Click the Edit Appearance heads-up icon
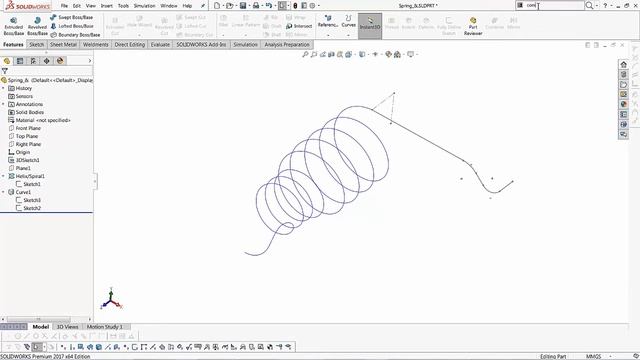The height and width of the screenshot is (360, 640). (x=388, y=54)
